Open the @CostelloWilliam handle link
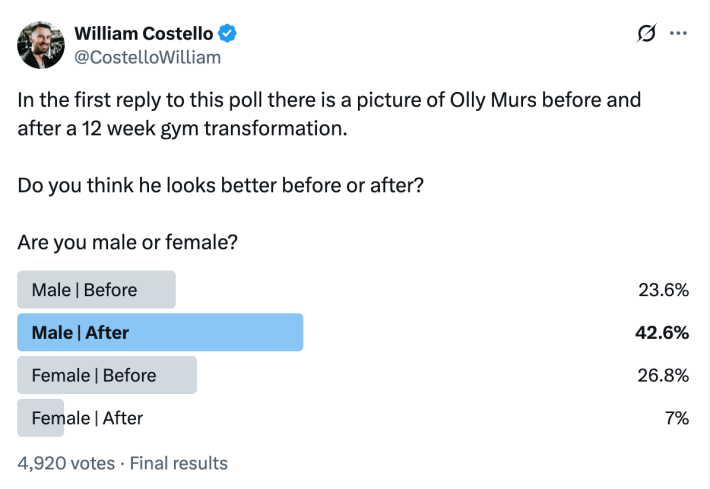 [x=147, y=57]
